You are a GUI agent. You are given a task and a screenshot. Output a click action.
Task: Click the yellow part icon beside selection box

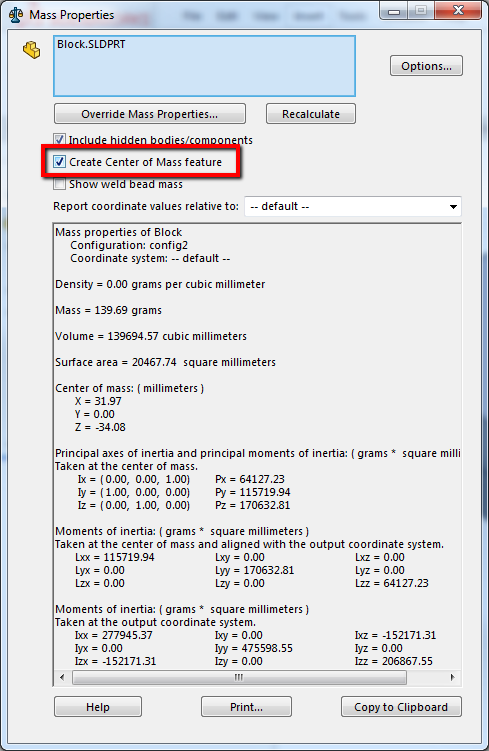[32, 50]
